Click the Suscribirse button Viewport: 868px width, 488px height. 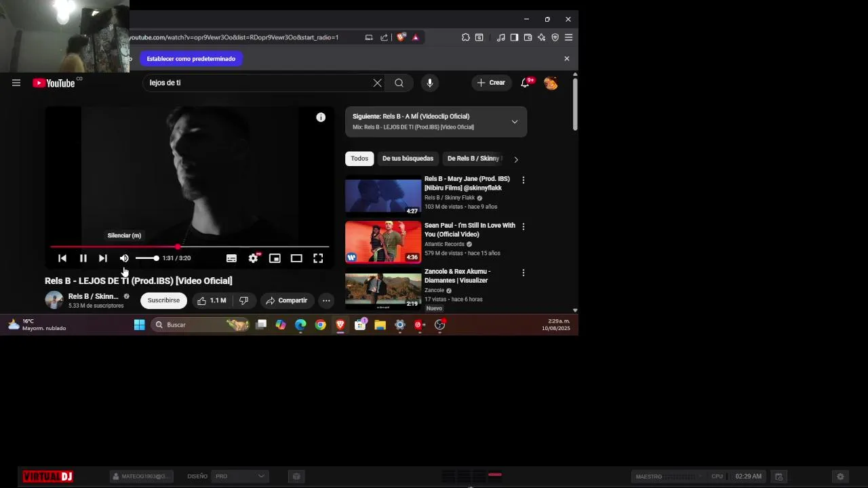click(163, 300)
